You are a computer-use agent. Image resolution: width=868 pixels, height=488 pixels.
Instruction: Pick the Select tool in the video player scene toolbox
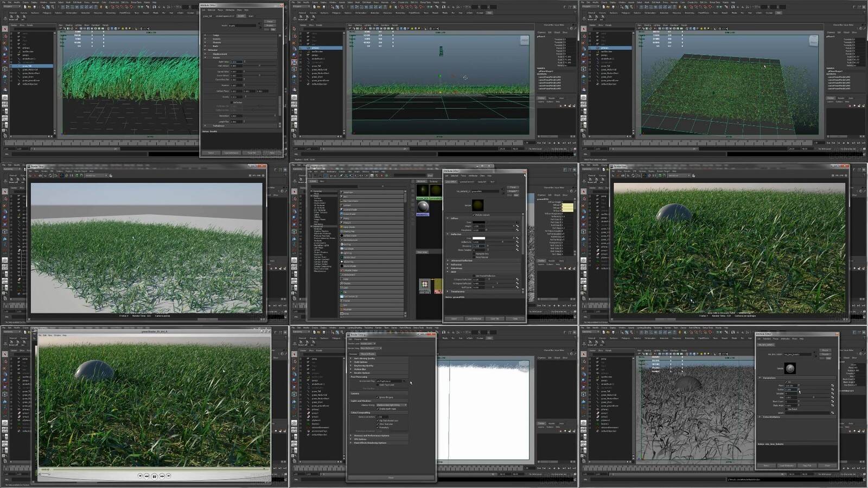[x=5, y=354]
